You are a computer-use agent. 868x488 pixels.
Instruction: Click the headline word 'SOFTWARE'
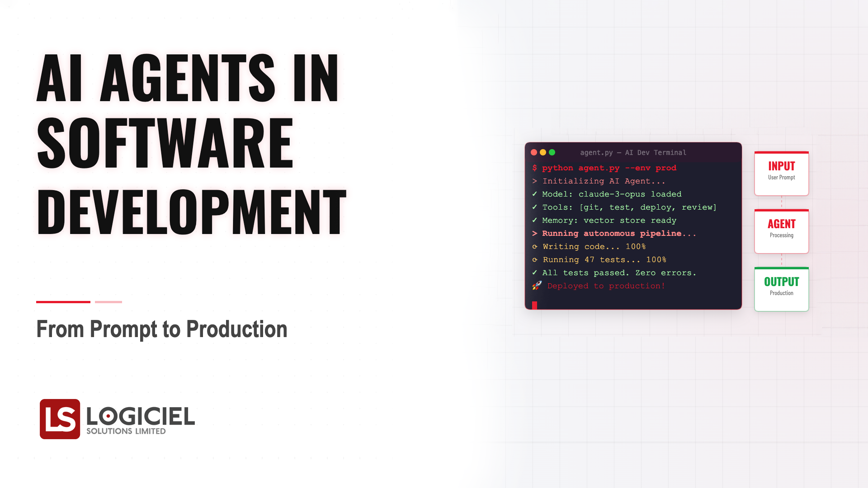coord(165,143)
